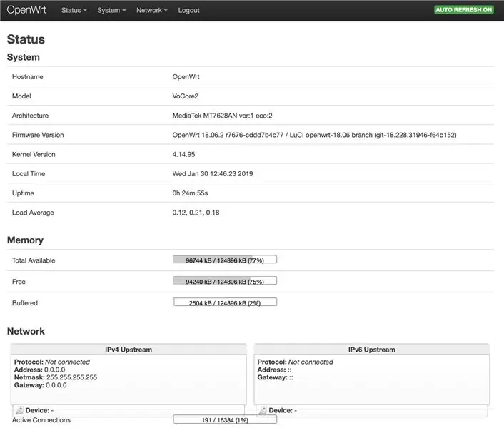Click the Free memory progress bar
Image resolution: width=504 pixels, height=428 pixels.
225,280
